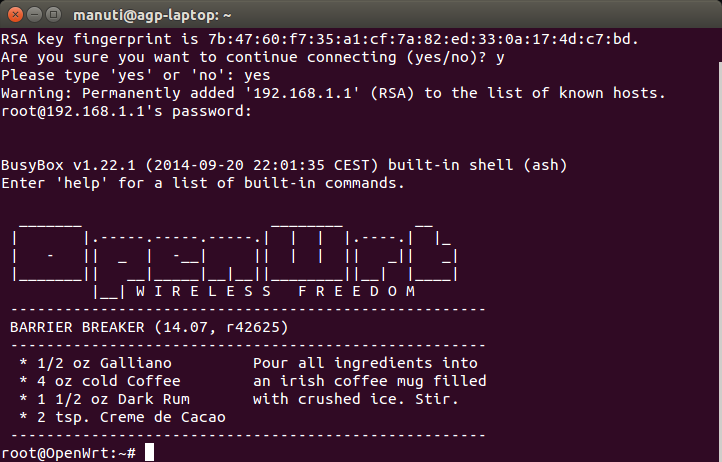Viewport: 722px width, 462px height.
Task: Minimize the terminal window
Action: [34, 14]
